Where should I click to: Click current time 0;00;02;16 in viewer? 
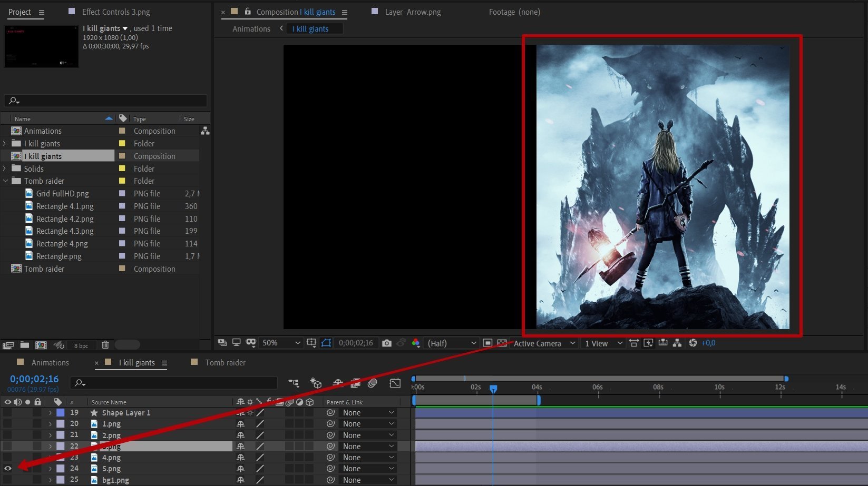click(x=356, y=343)
